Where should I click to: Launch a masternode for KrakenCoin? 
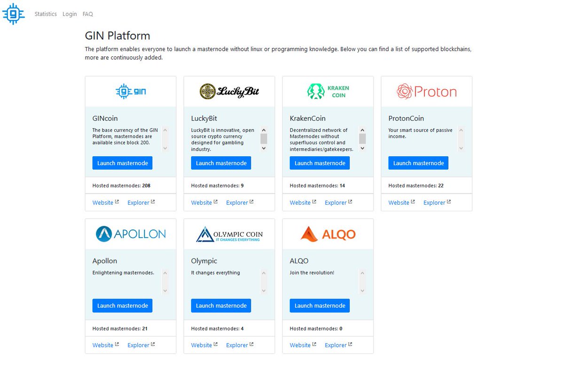click(x=320, y=163)
